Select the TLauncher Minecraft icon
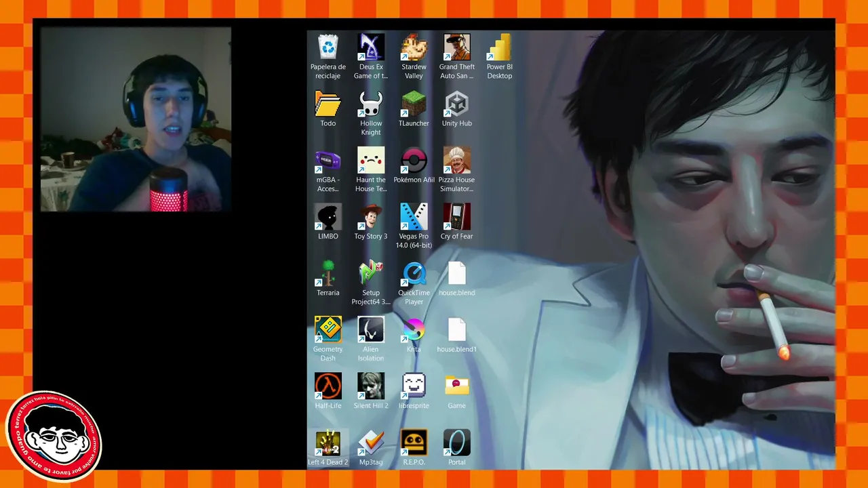868x488 pixels. 414,104
